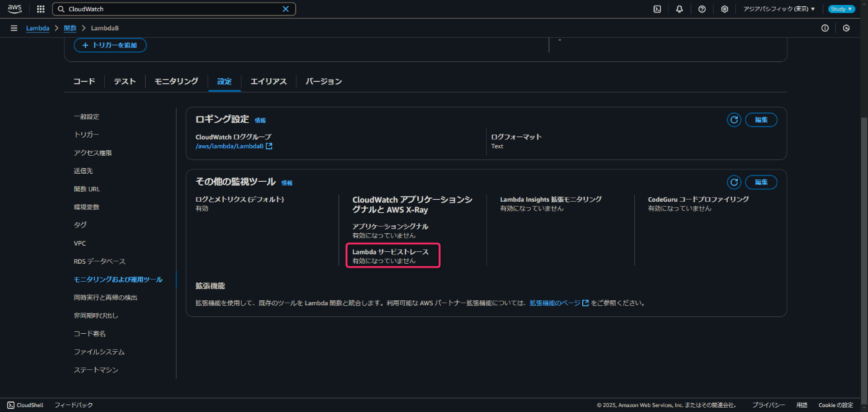The height and width of the screenshot is (412, 868).
Task: Open the Study account menu
Action: [x=841, y=9]
